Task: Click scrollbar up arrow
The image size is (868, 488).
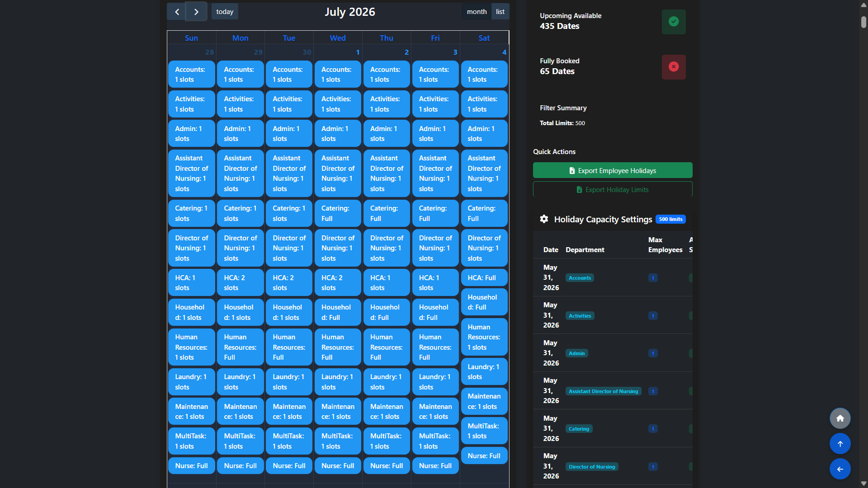Action: tap(863, 5)
